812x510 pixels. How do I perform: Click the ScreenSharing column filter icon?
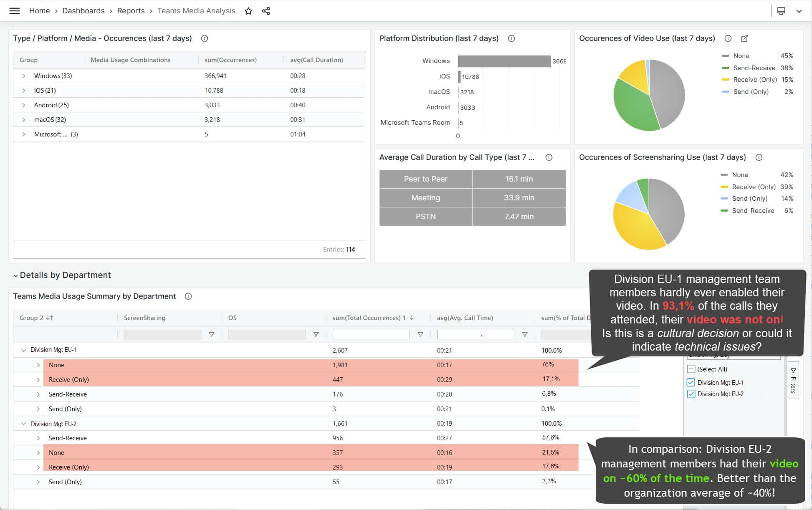click(212, 335)
